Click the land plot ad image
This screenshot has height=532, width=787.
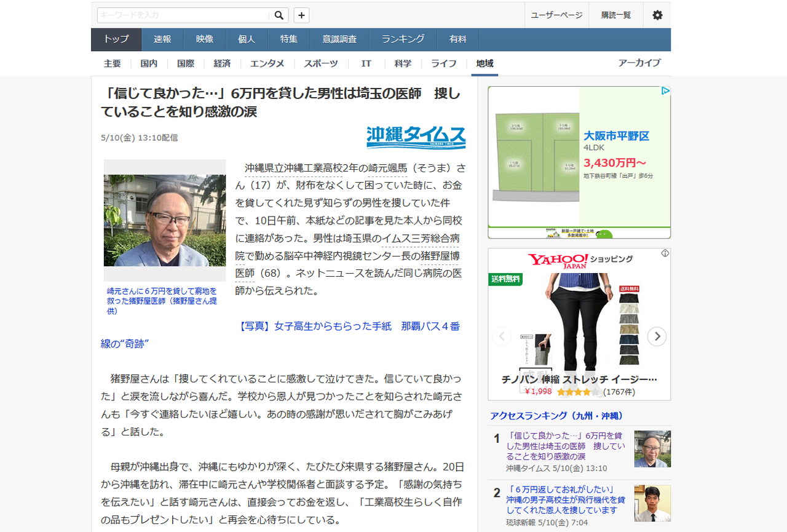tap(534, 156)
